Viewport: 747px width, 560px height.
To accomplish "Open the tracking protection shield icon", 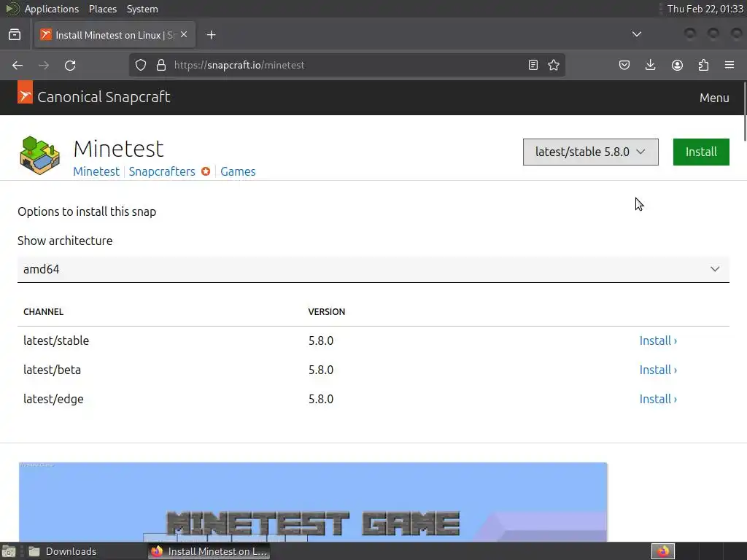I will pos(141,65).
